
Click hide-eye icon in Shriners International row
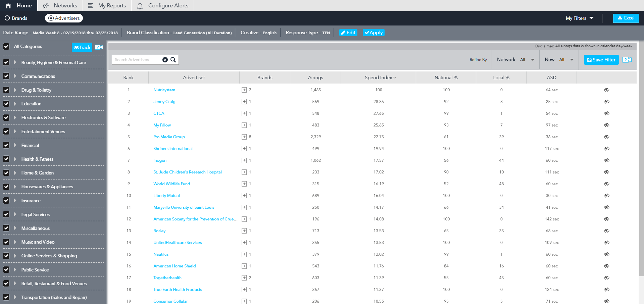tap(607, 149)
